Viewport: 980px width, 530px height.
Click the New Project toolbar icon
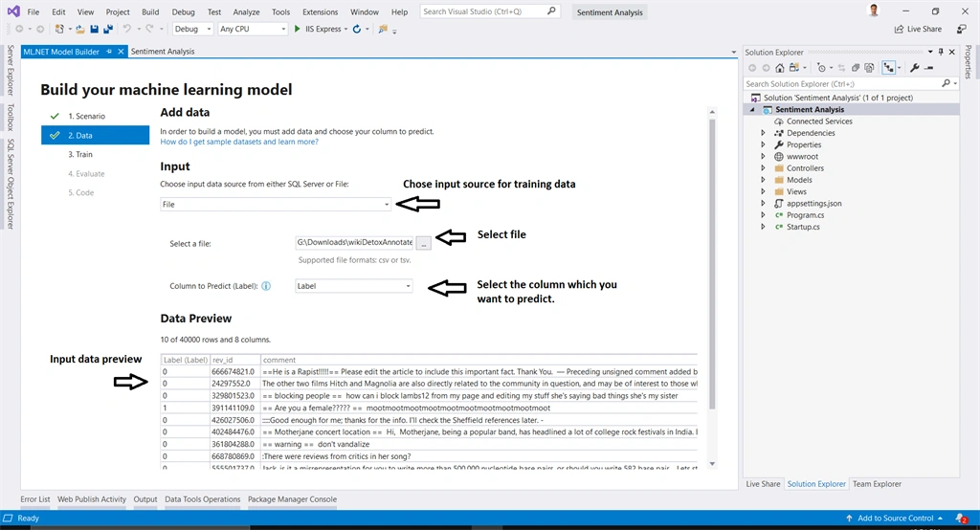click(59, 29)
